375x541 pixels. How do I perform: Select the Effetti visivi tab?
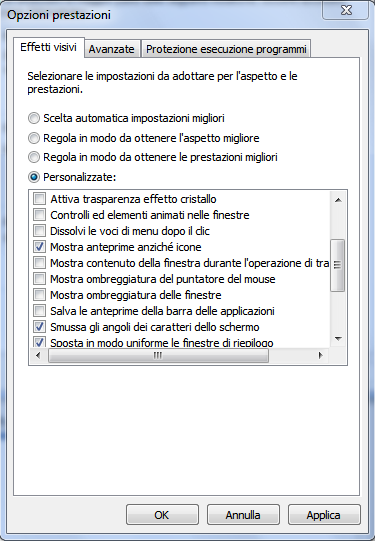(x=49, y=47)
